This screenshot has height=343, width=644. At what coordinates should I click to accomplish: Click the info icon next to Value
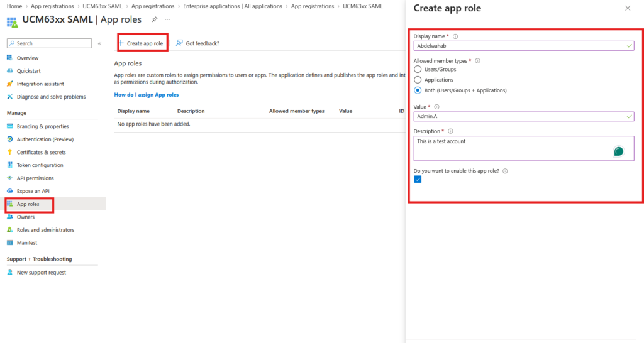436,107
